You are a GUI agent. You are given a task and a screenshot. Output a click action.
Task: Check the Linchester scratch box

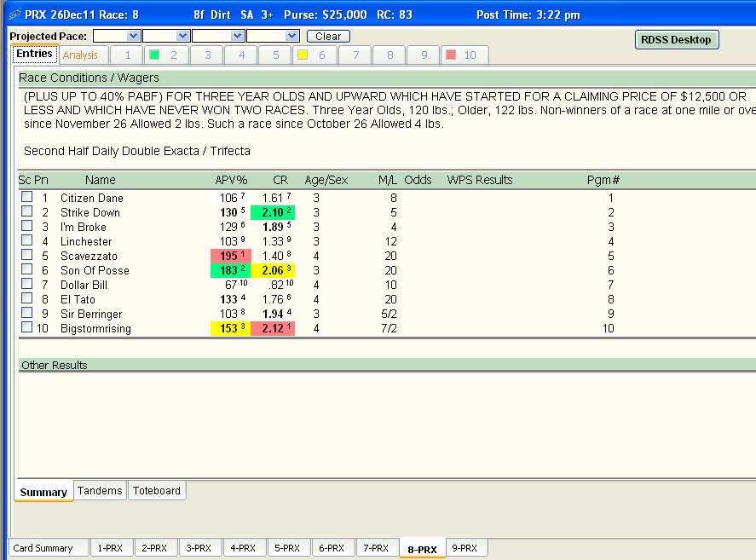point(27,240)
